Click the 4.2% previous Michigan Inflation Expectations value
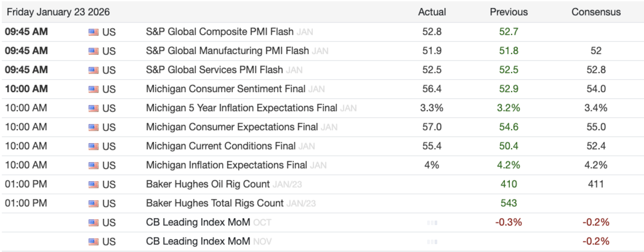Viewport: 644px width, 252px height. point(509,165)
